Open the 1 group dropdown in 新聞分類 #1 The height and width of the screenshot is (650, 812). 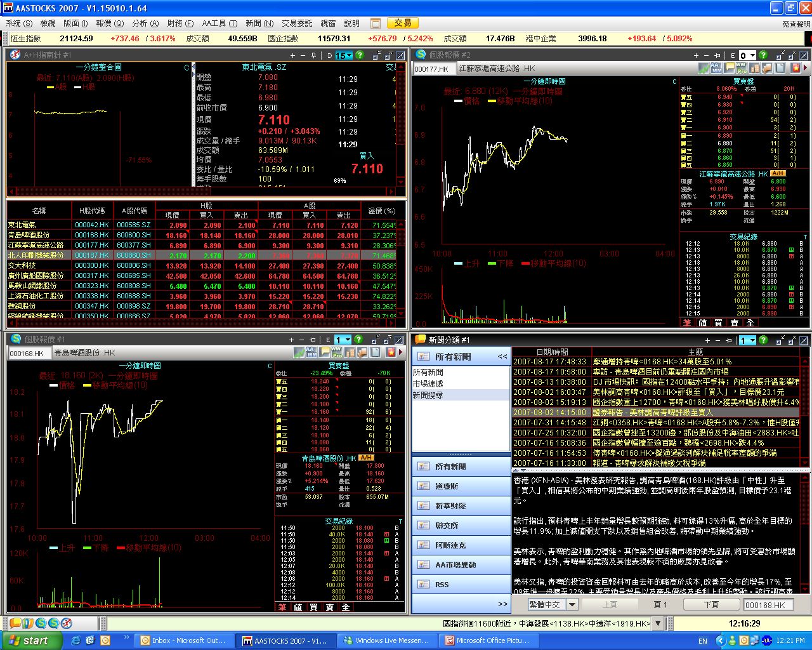747,340
